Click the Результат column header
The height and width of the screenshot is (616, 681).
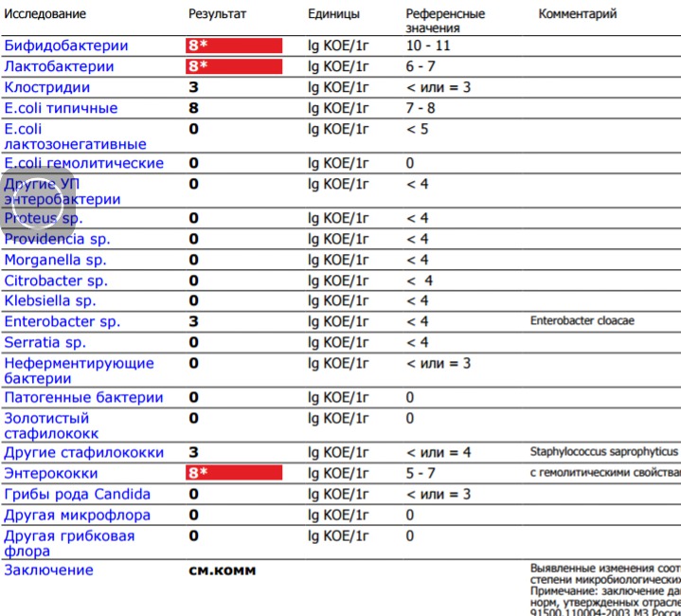pyautogui.click(x=217, y=14)
